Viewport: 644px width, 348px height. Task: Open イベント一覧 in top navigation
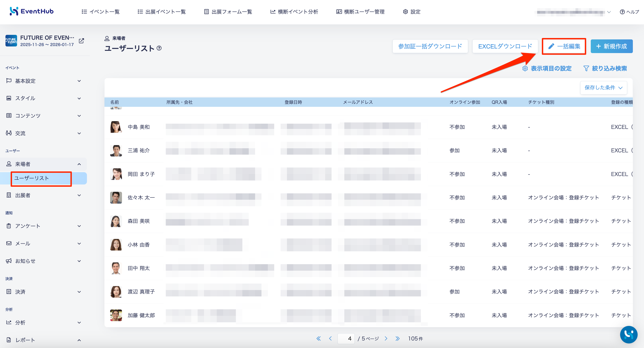(101, 12)
